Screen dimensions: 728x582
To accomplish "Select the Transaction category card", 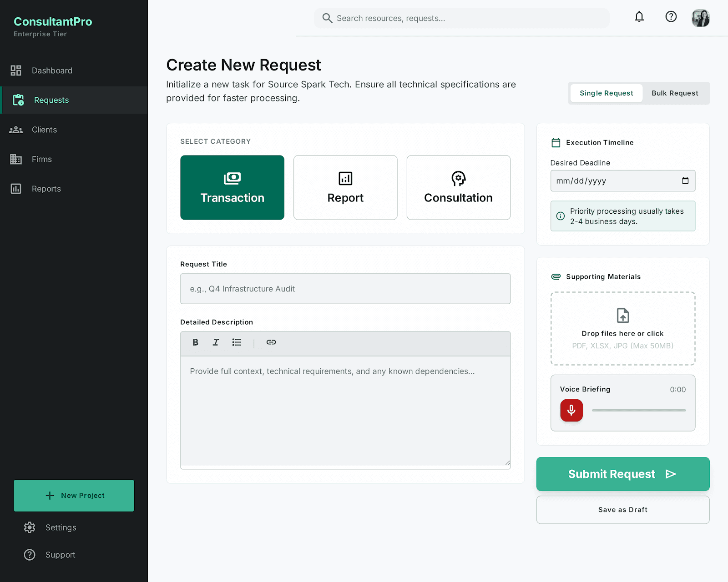I will coord(232,187).
